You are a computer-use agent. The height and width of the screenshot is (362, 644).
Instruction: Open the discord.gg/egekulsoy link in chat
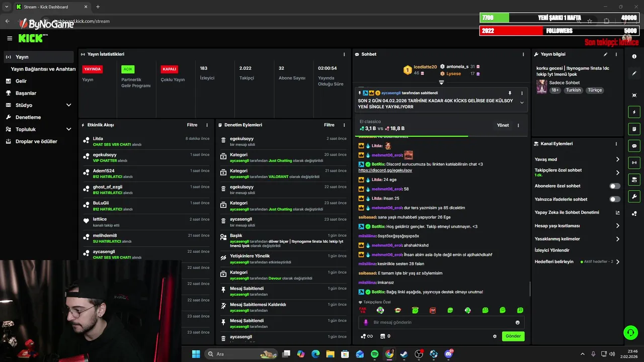pos(385,170)
